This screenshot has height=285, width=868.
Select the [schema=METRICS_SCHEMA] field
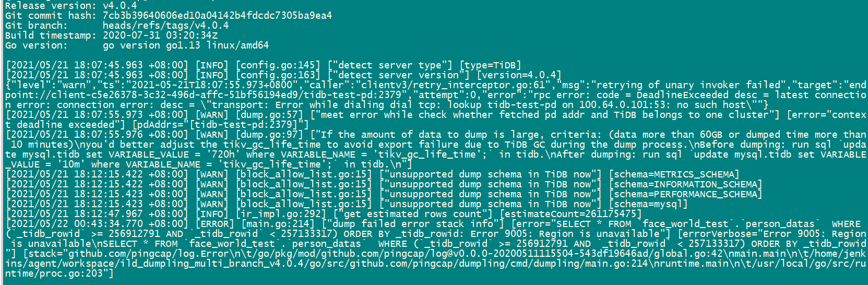tap(674, 174)
